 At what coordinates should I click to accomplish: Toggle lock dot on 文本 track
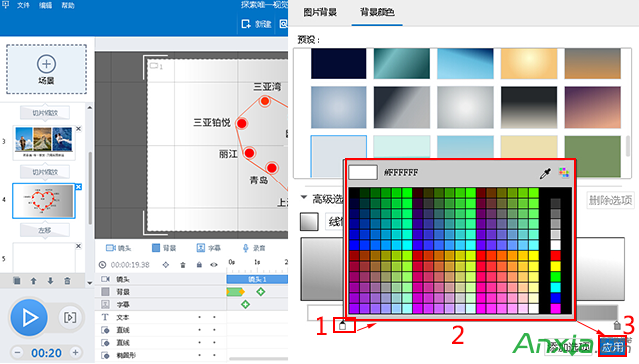pyautogui.click(x=200, y=317)
